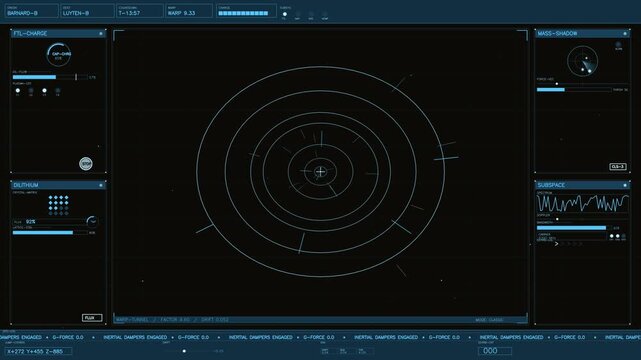Click the dilithium crystal matrix dot grid
Viewport: 641px width, 360px height.
[58, 205]
